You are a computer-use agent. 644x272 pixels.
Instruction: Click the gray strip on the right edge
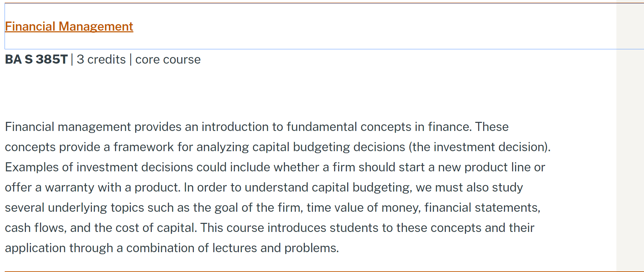[630, 151]
